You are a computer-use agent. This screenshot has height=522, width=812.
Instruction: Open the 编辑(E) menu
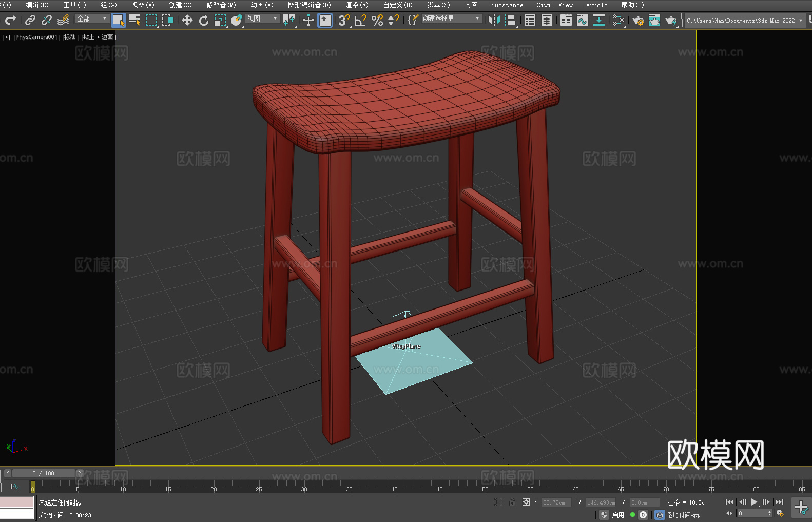[37, 5]
